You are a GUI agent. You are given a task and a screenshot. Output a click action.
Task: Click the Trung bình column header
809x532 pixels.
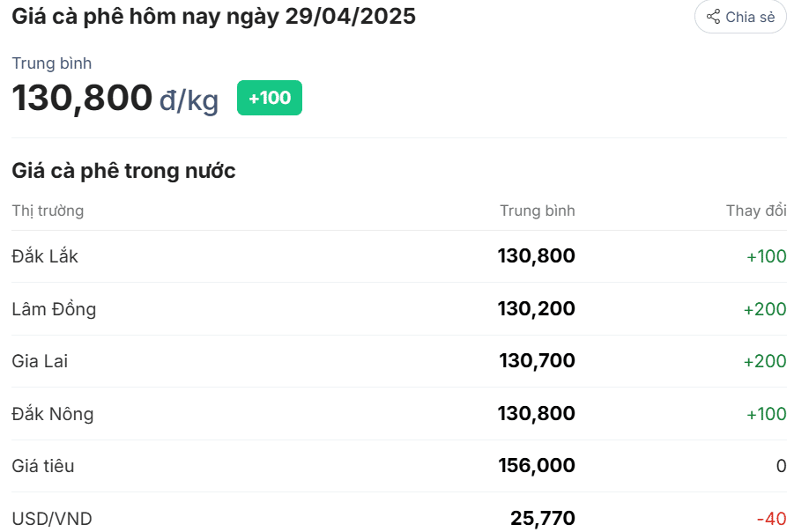(537, 211)
